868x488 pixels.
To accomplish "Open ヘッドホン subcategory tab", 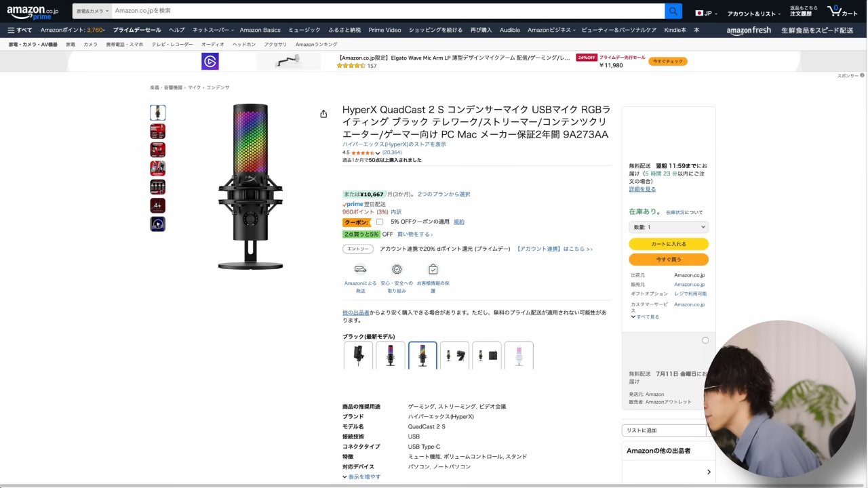I will [244, 44].
